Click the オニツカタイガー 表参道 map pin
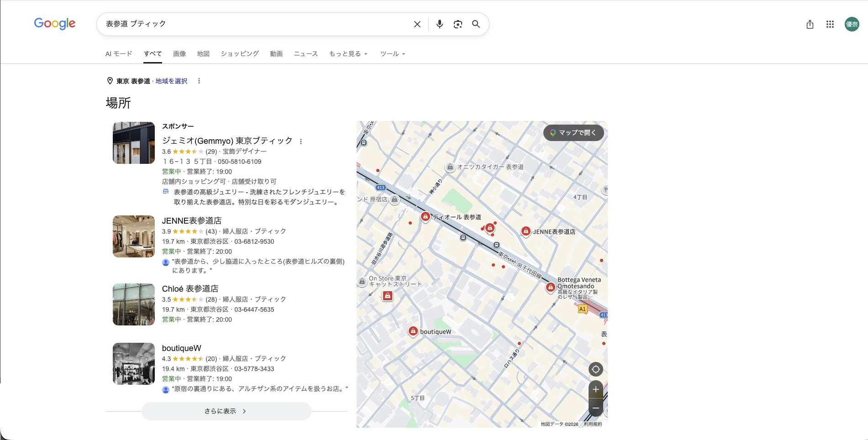This screenshot has height=440, width=868. pyautogui.click(x=450, y=167)
